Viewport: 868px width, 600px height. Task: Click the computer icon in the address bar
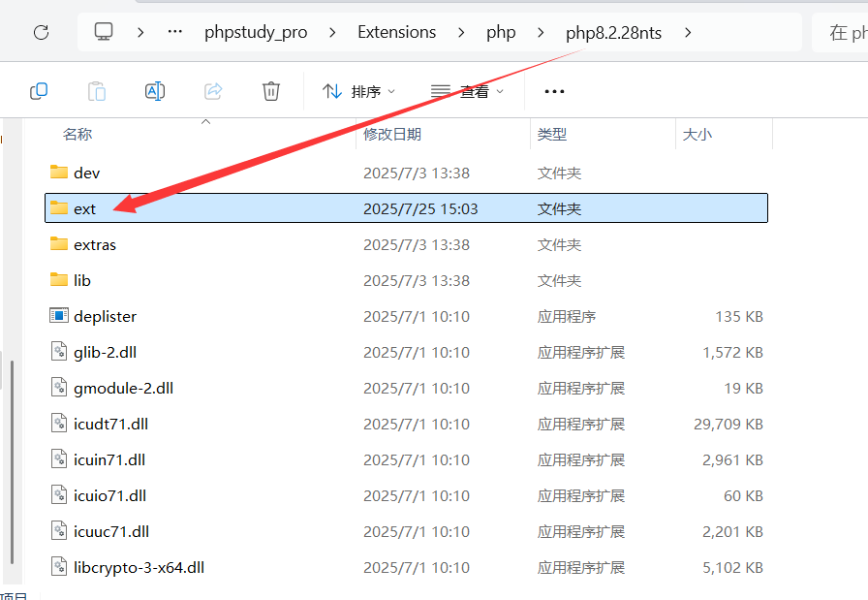104,30
